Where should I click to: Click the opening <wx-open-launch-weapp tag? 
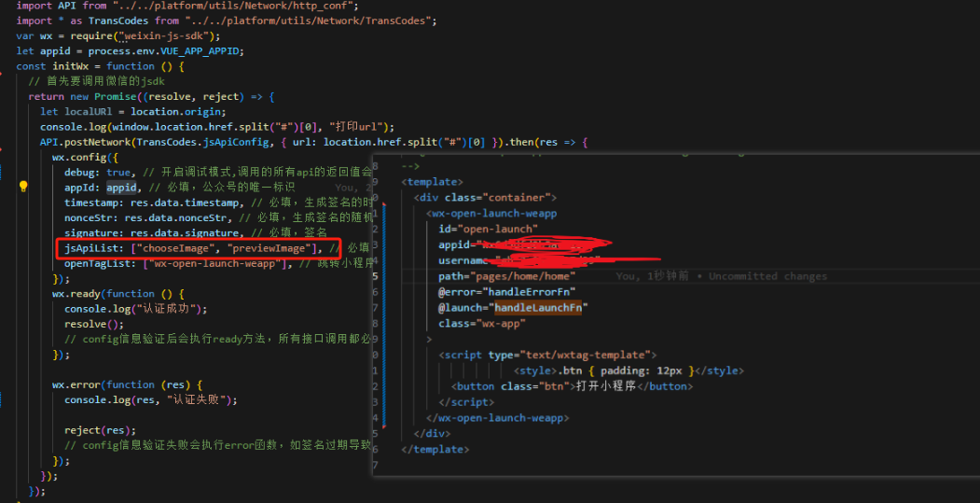click(491, 214)
